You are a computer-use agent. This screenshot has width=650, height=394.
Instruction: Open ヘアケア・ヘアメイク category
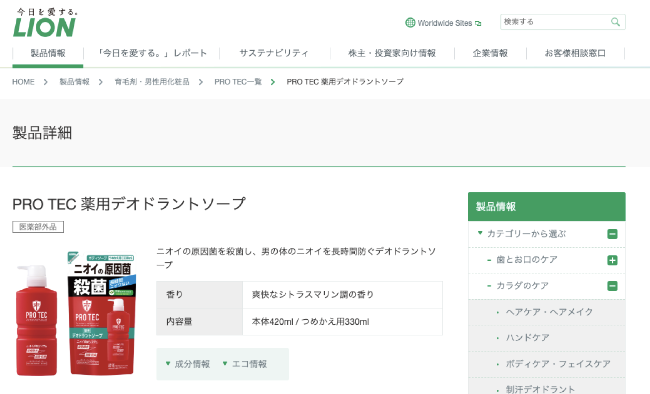pyautogui.click(x=549, y=311)
